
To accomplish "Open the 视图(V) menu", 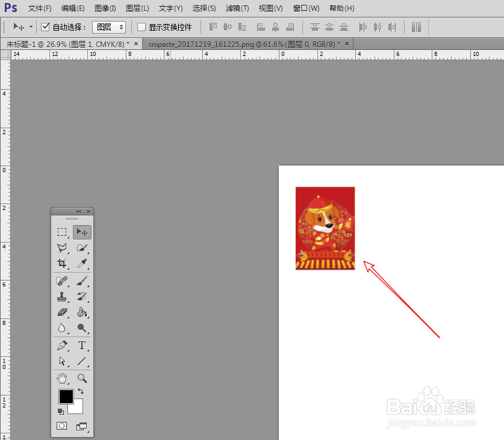I will [270, 8].
